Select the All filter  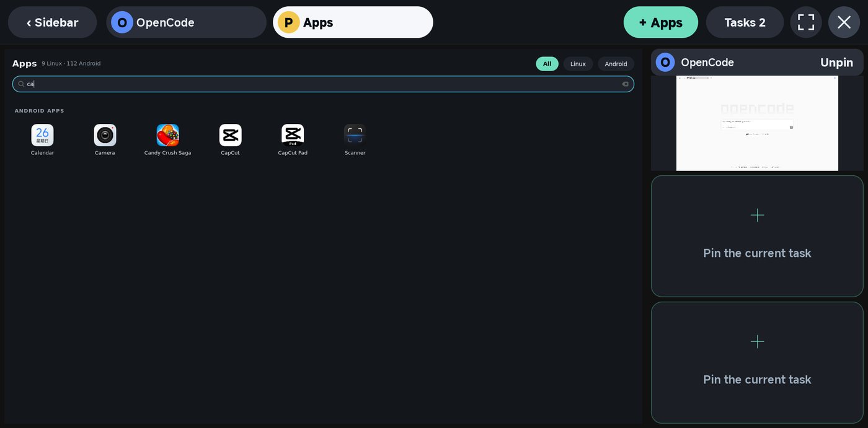pos(547,64)
